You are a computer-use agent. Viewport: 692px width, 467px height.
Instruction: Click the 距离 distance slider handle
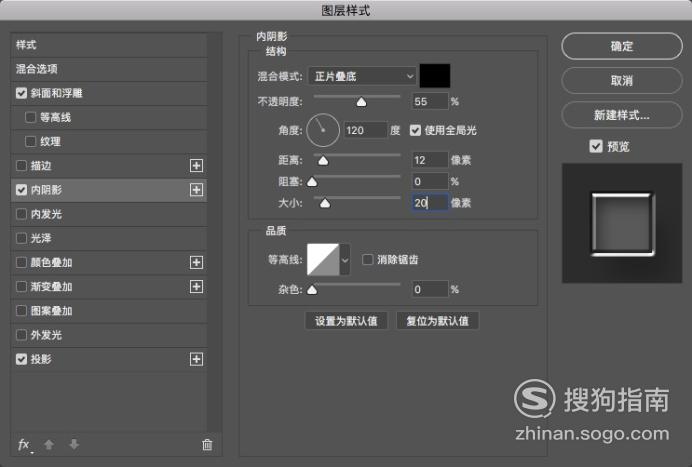(323, 160)
